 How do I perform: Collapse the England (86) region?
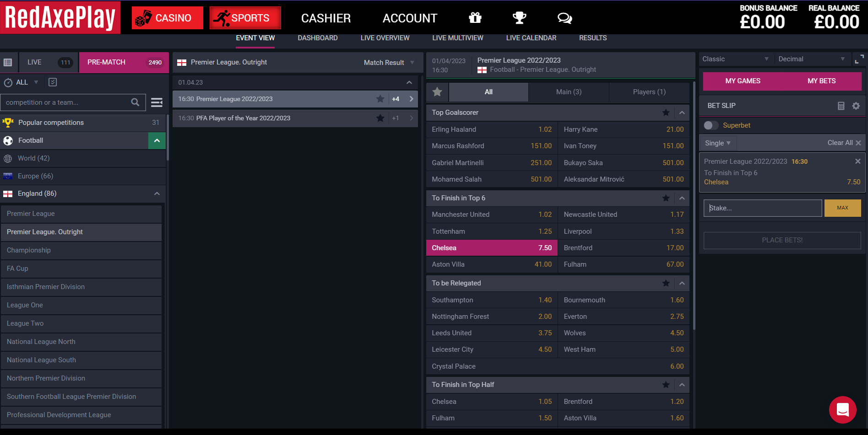[x=157, y=193]
